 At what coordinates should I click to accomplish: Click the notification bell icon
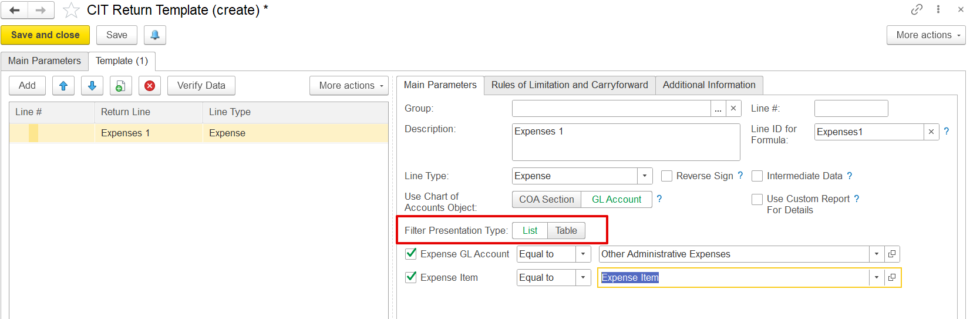click(x=155, y=35)
